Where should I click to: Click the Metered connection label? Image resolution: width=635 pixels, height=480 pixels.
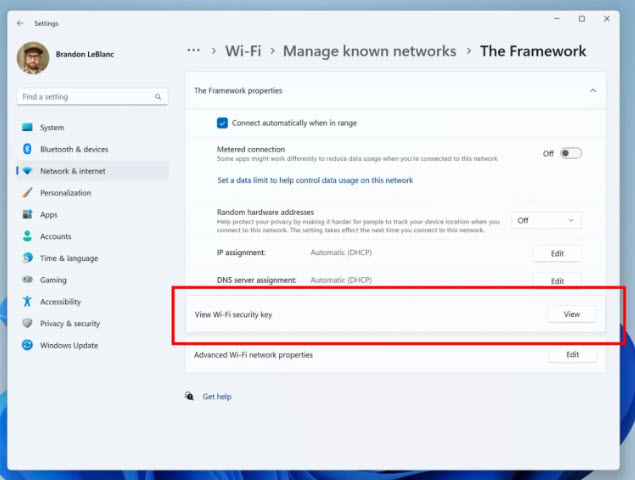251,149
